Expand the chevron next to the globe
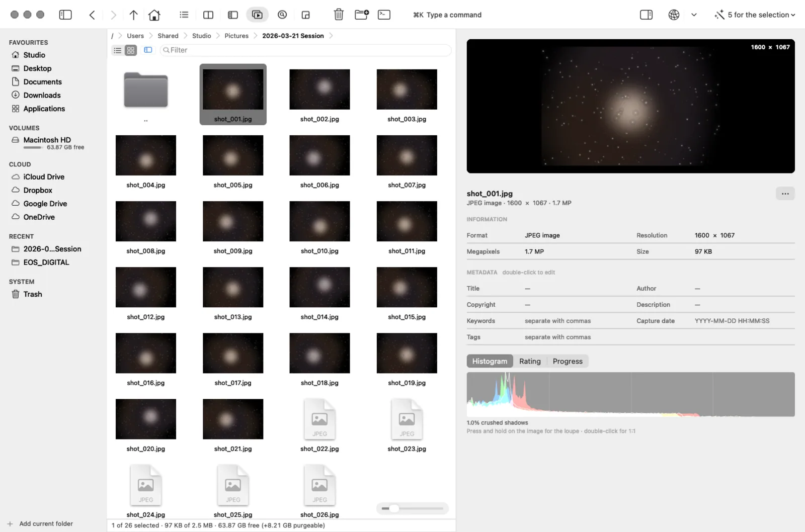 (x=694, y=15)
